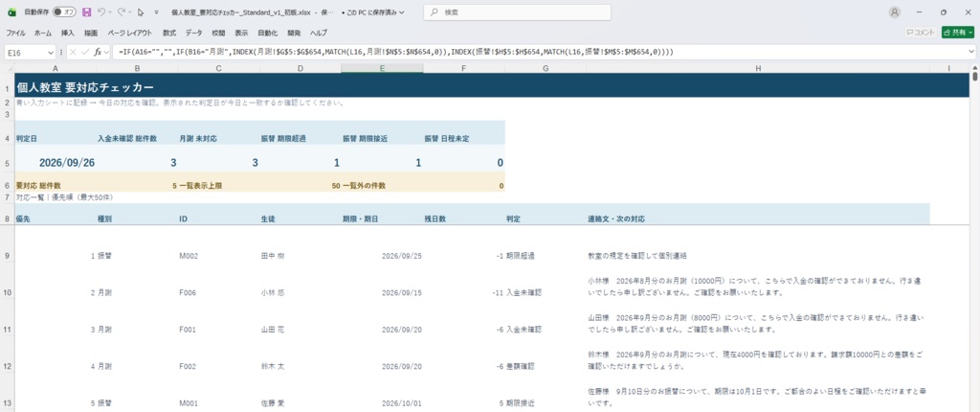The image size is (980, 412).
Task: Open the undo history dropdown arrow
Action: (111, 11)
